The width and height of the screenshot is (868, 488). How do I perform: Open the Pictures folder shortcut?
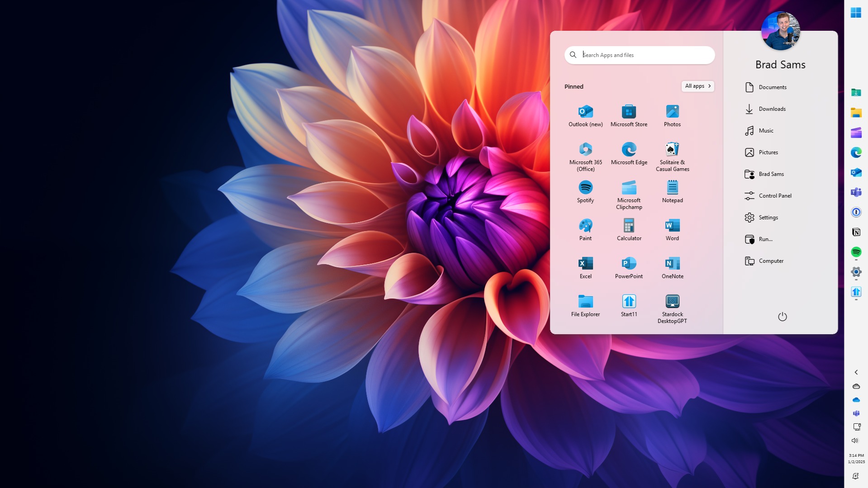[761, 152]
